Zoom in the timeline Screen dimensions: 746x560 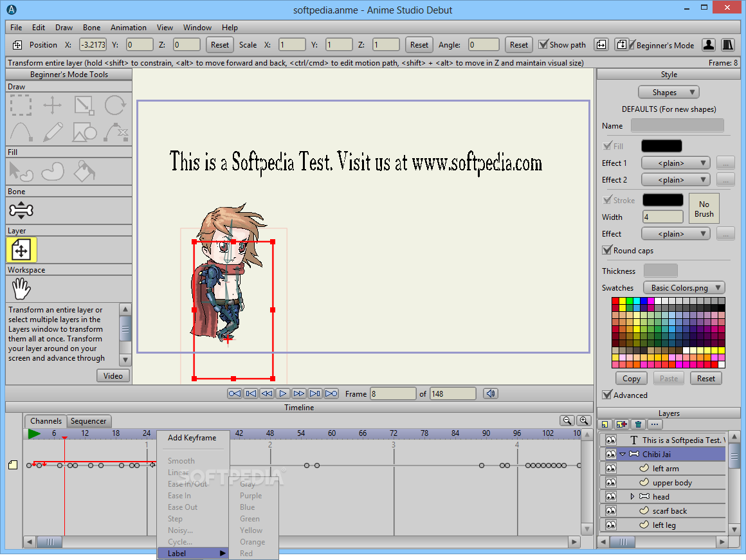(x=584, y=420)
